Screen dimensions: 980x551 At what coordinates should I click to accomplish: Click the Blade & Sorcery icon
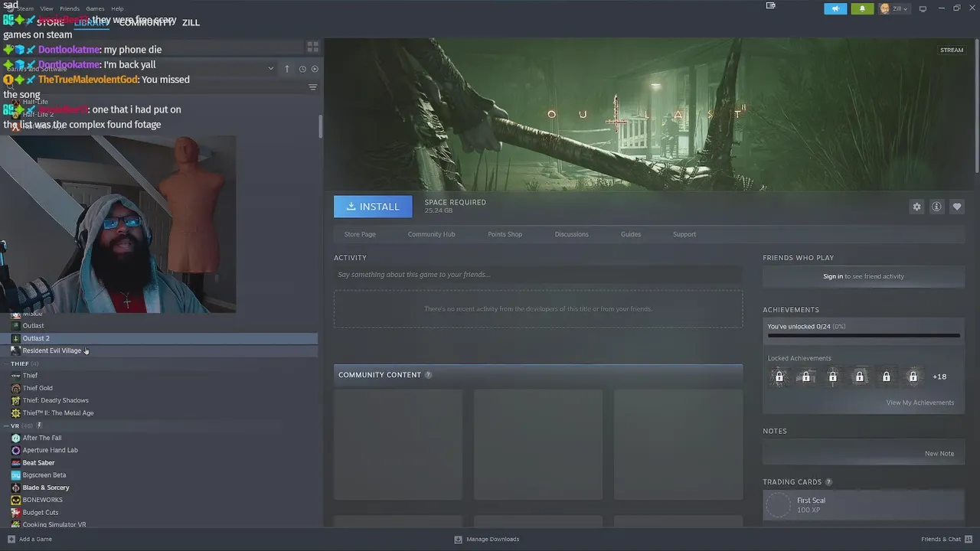click(x=15, y=487)
